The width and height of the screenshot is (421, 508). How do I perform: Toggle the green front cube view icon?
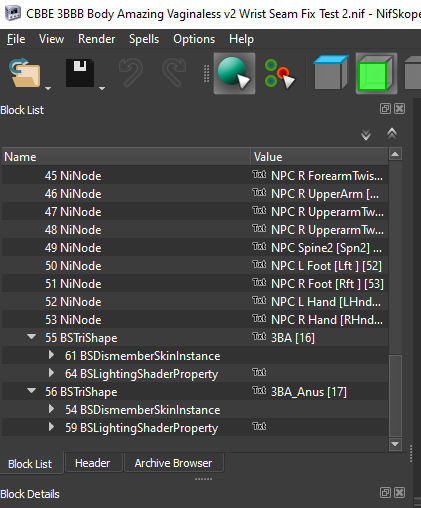coord(376,73)
